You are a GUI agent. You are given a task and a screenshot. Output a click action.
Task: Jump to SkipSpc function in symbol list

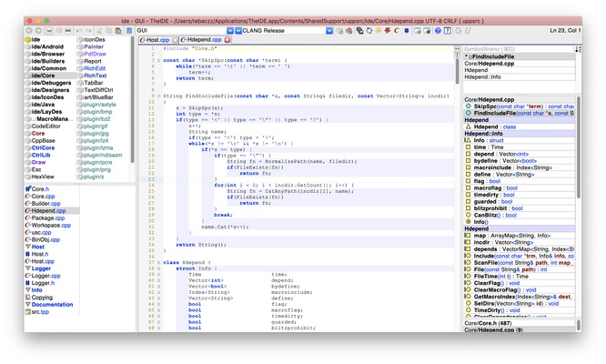[520, 106]
